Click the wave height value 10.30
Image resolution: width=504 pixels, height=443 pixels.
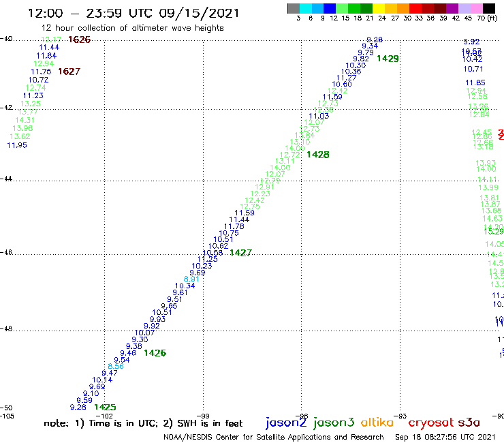click(356, 65)
